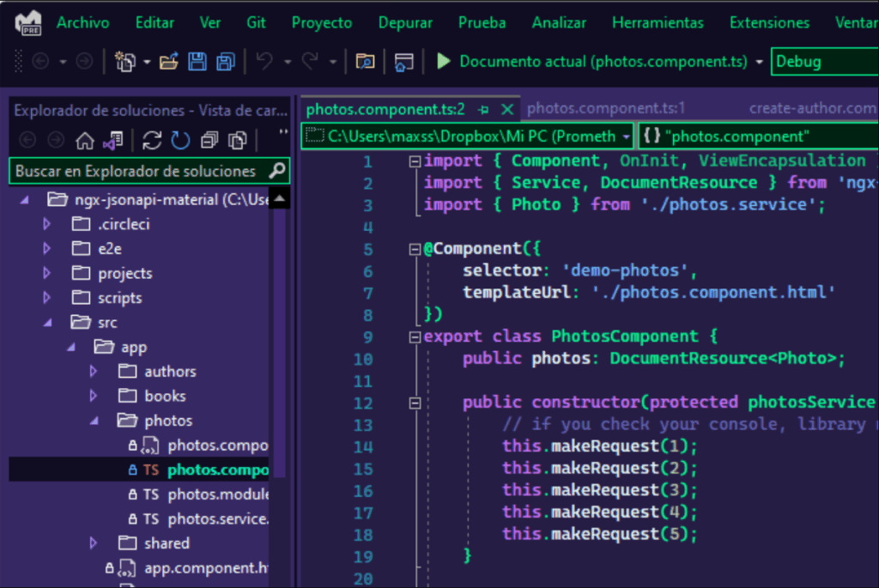
Task: Collapse the src folder arrow
Action: (x=48, y=322)
